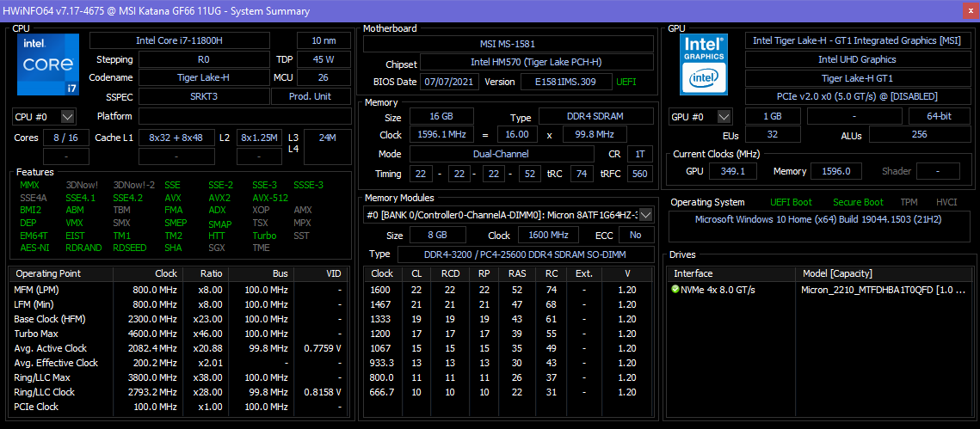This screenshot has width=980, height=429.
Task: Click the Model [Capacity] column header
Action: tap(884, 273)
